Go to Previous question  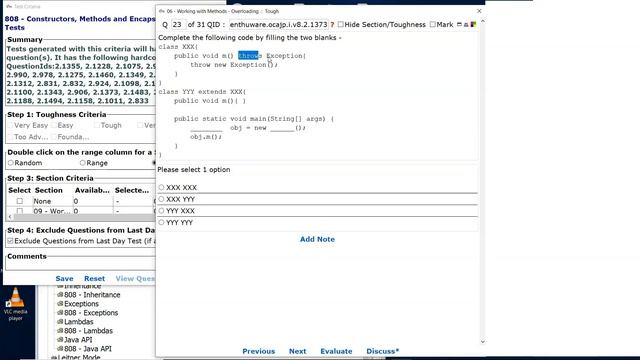pos(258,351)
